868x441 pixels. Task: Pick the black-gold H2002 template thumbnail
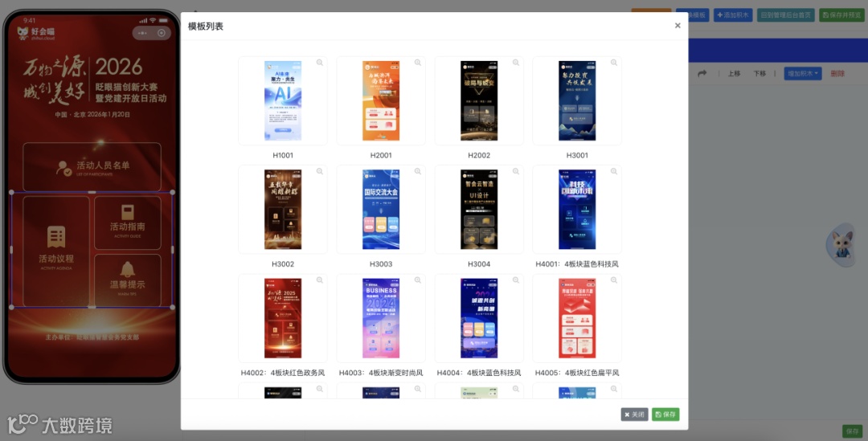[x=479, y=100]
